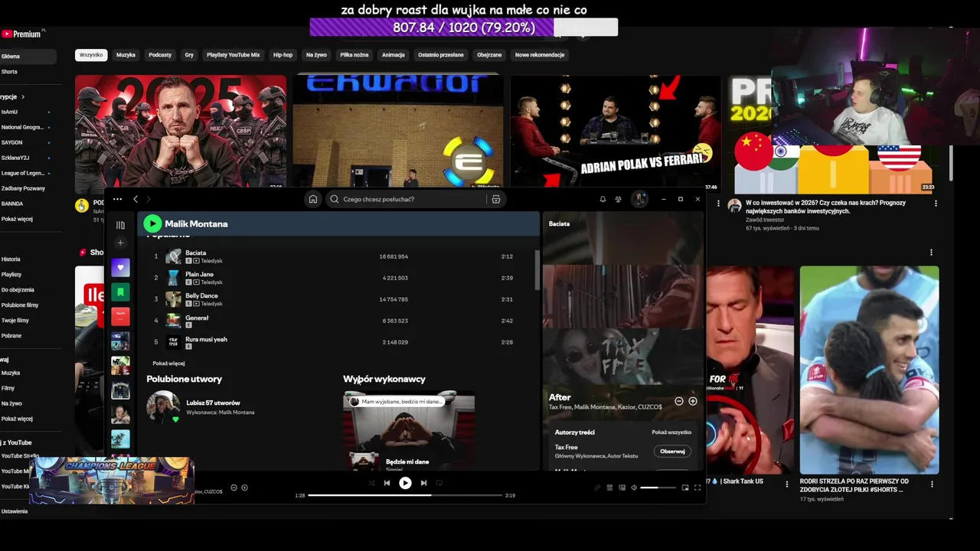Open Spotify friends activity icon
Viewport: 980px width, 551px height.
click(618, 199)
